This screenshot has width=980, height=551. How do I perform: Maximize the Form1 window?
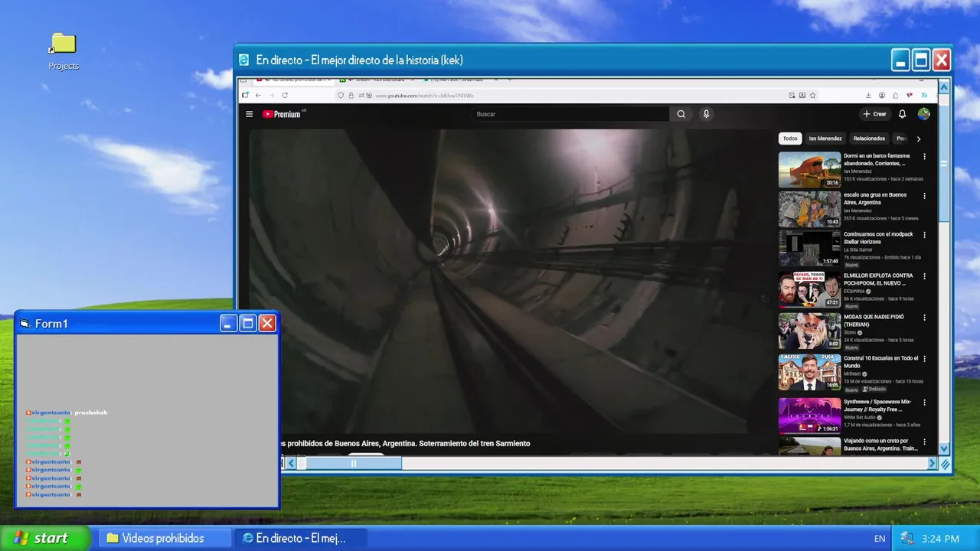248,324
